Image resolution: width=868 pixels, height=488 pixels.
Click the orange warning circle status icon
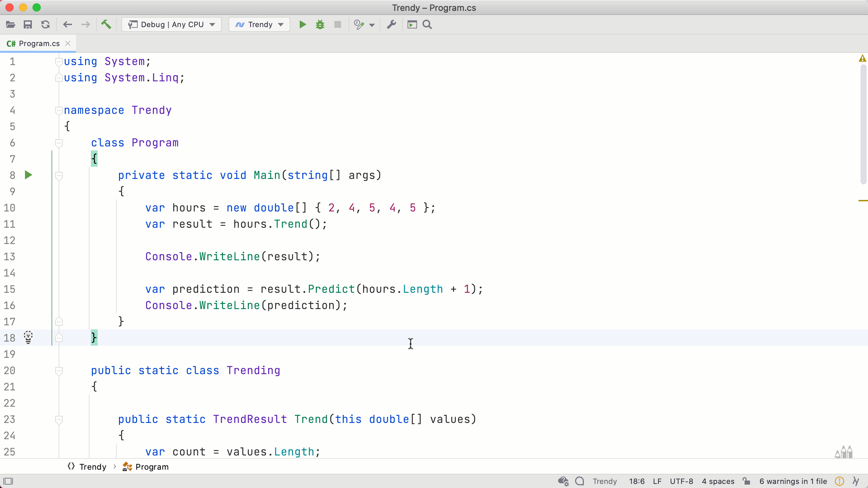[840, 481]
